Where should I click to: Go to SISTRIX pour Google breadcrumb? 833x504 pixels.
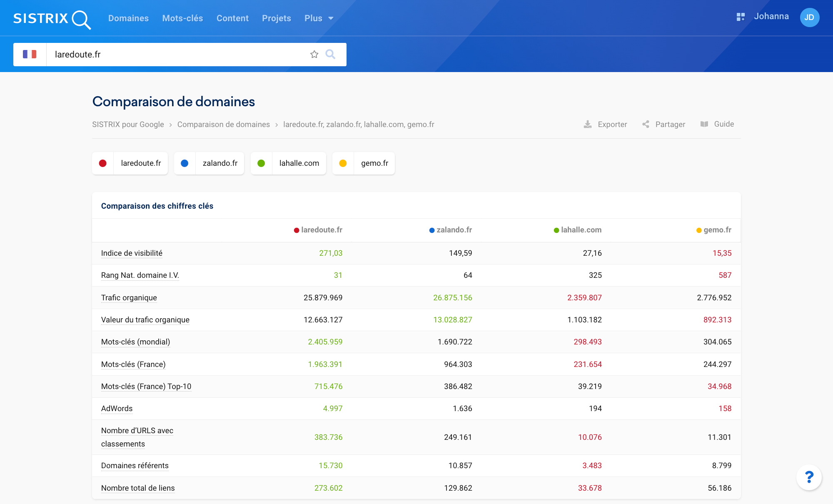128,125
